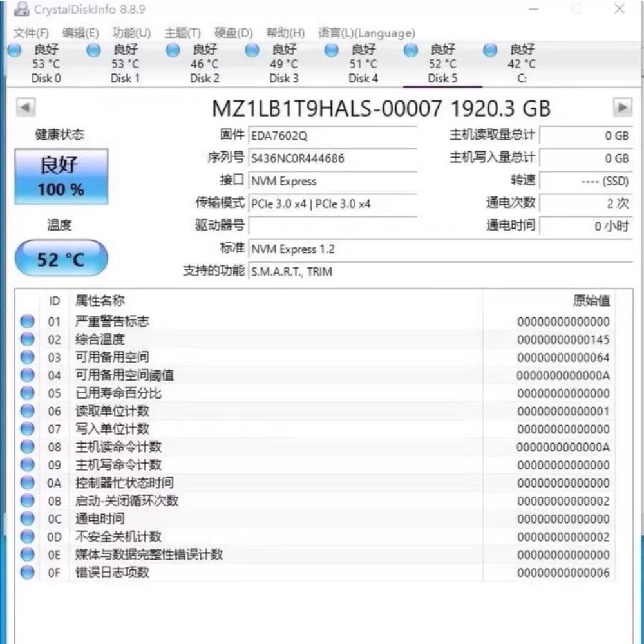Click the MZ1LB1T9HALS-00007 drive title
644x644 pixels.
[383, 108]
